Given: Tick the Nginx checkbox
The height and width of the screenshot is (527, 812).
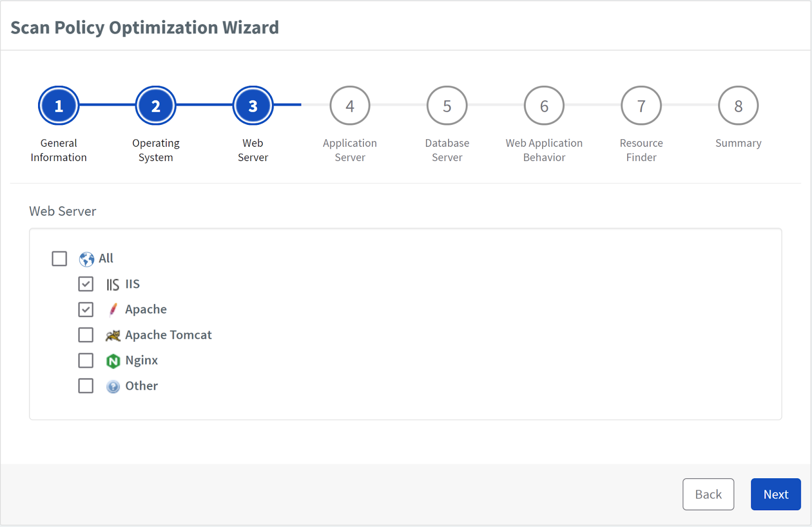Looking at the screenshot, I should [86, 360].
